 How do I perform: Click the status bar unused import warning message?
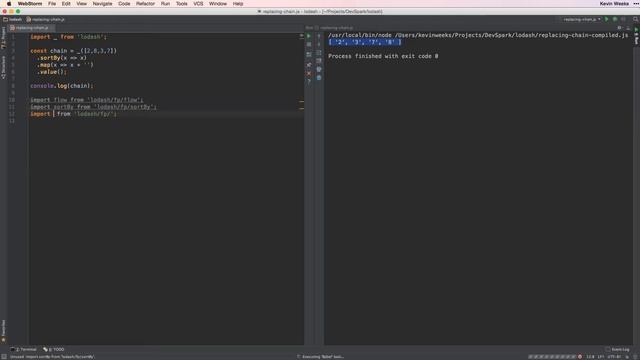(x=52, y=357)
